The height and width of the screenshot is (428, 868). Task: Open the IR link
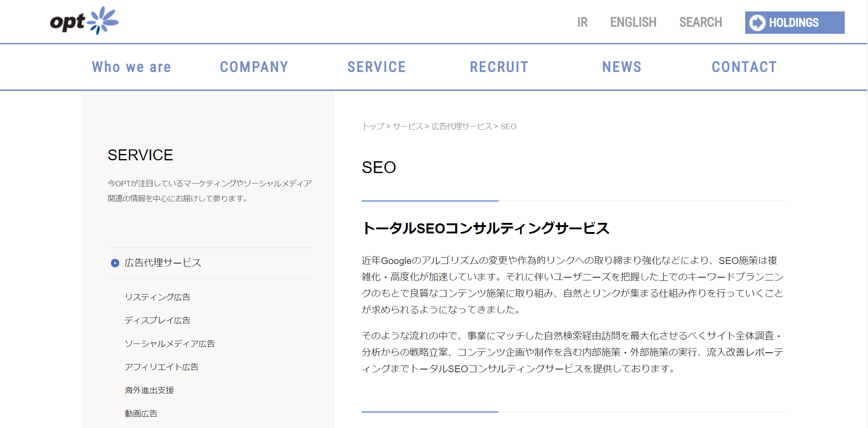tap(582, 22)
